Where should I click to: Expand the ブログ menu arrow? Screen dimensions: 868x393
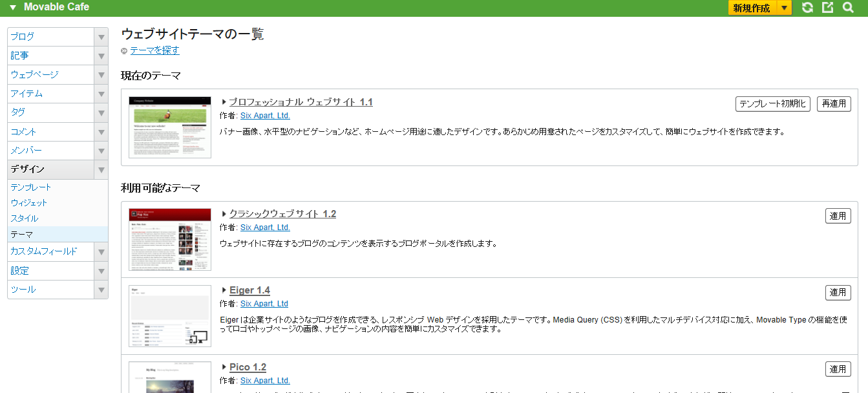101,37
